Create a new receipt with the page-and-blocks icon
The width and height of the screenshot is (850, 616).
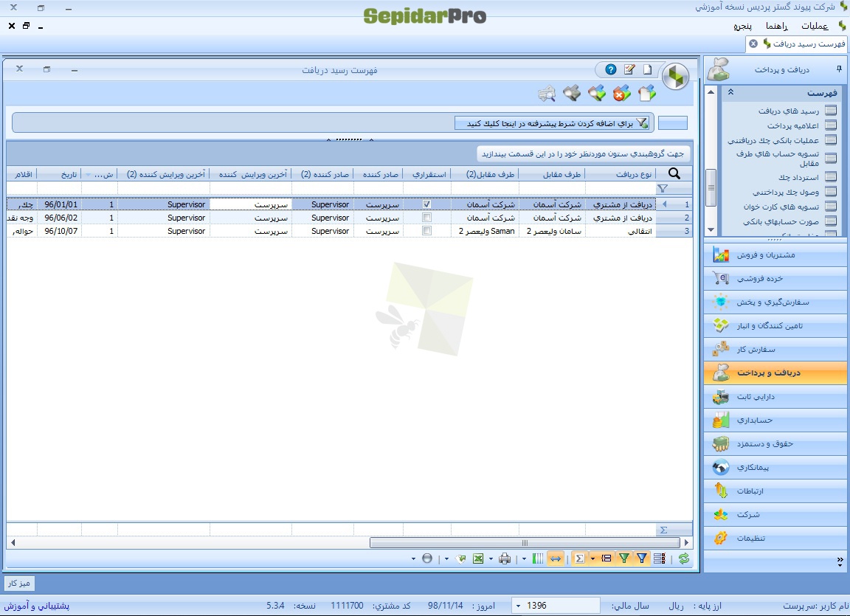tap(646, 94)
